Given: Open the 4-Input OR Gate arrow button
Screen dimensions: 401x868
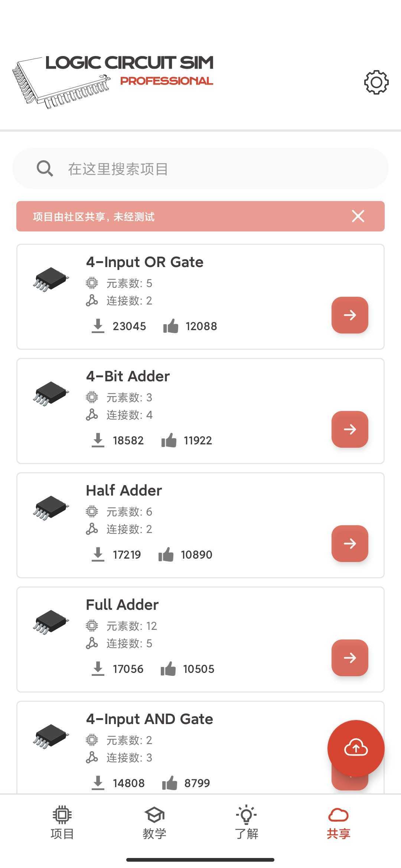Looking at the screenshot, I should [x=349, y=315].
